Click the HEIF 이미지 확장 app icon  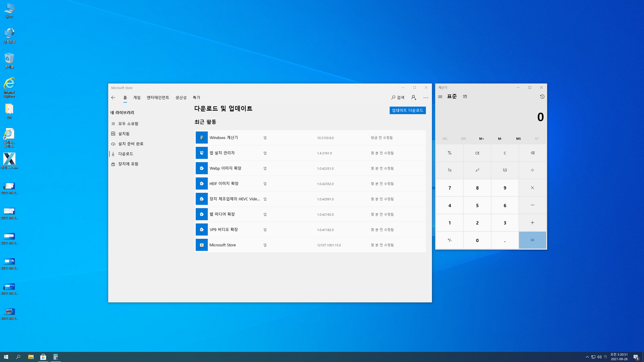(x=202, y=184)
